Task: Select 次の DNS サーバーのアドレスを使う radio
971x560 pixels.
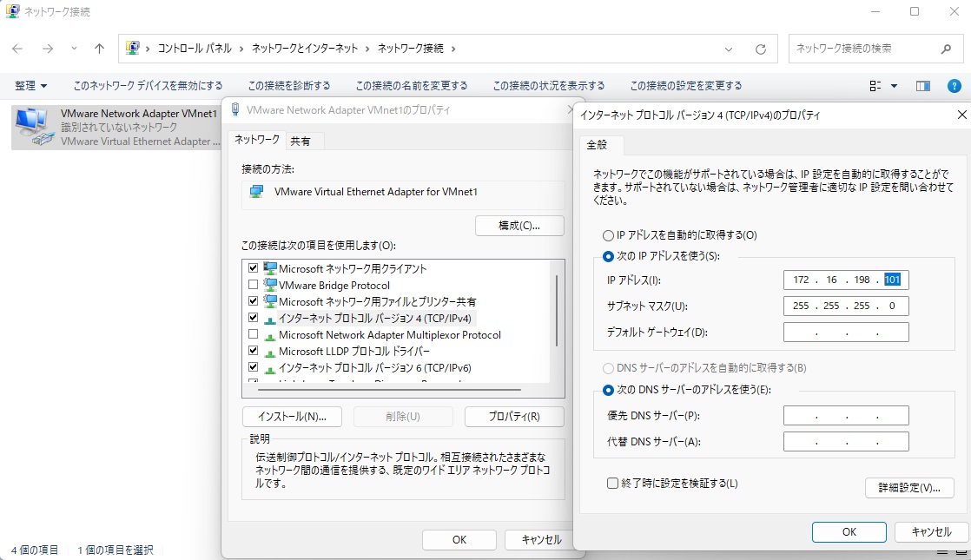Action: pos(608,390)
